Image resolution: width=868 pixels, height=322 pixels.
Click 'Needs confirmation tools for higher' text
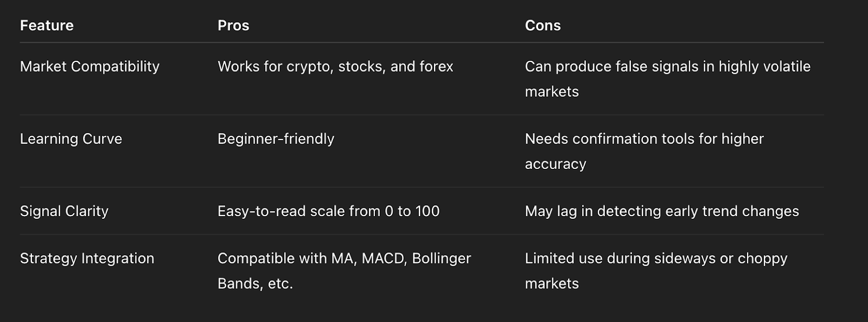[644, 139]
